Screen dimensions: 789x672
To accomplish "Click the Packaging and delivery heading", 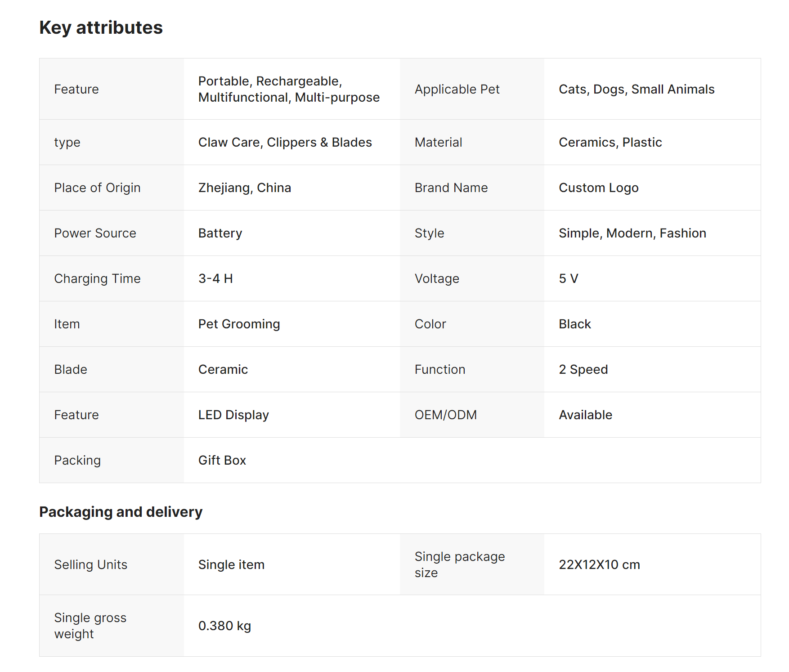I will (x=121, y=512).
